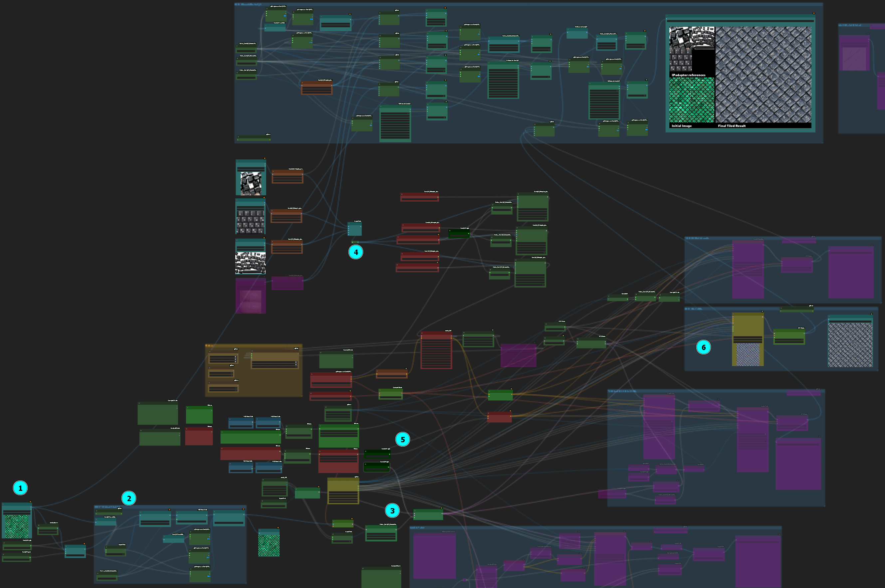885x588 pixels.
Task: Collapse the olive-yellow node right of marker 6
Action: pos(734,314)
